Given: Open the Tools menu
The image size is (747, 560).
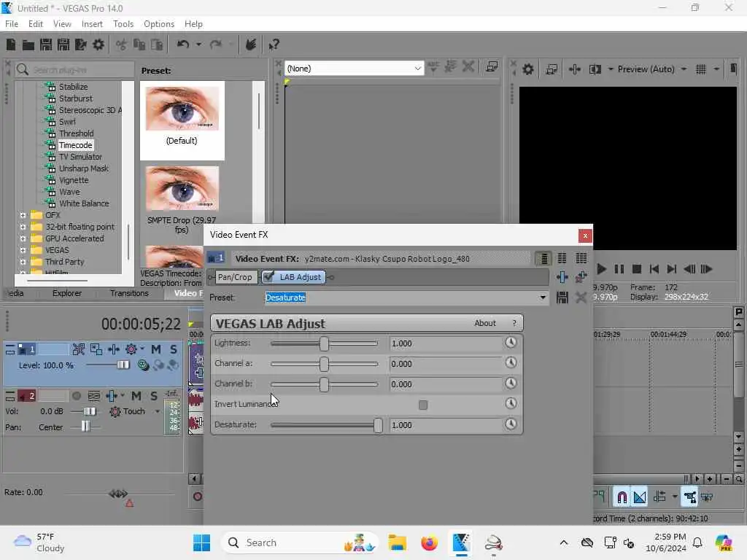Looking at the screenshot, I should 123,24.
